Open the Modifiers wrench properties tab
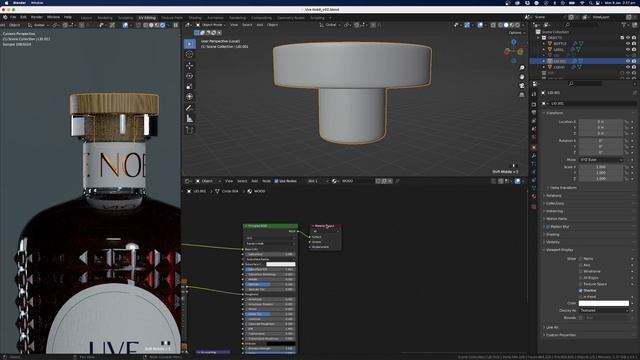Image resolution: width=640 pixels, height=360 pixels. point(534,156)
